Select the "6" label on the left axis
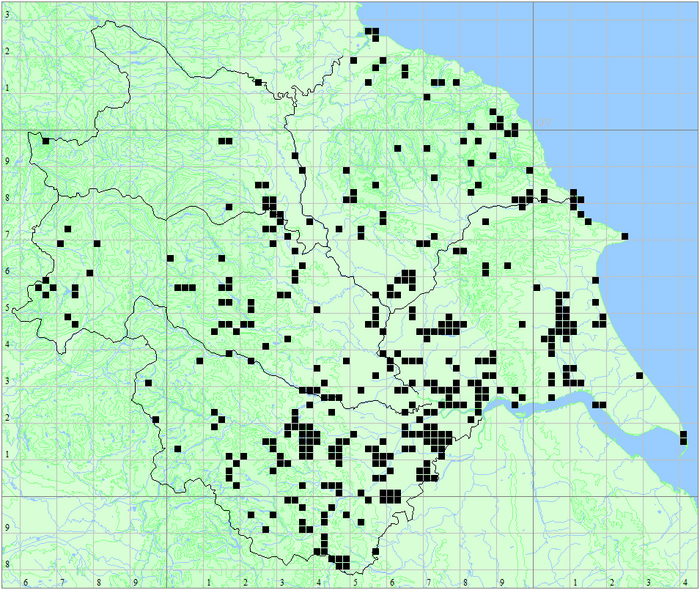 [7, 271]
